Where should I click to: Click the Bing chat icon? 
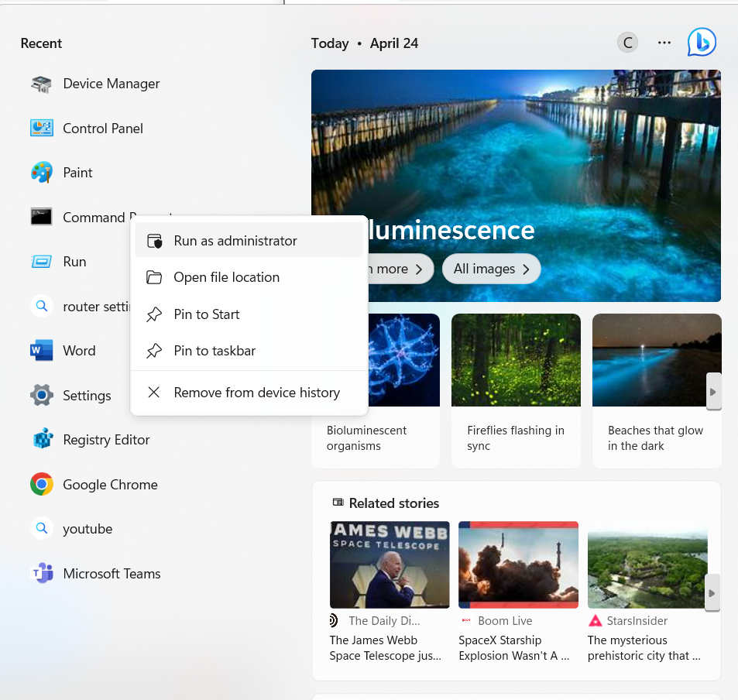click(702, 43)
